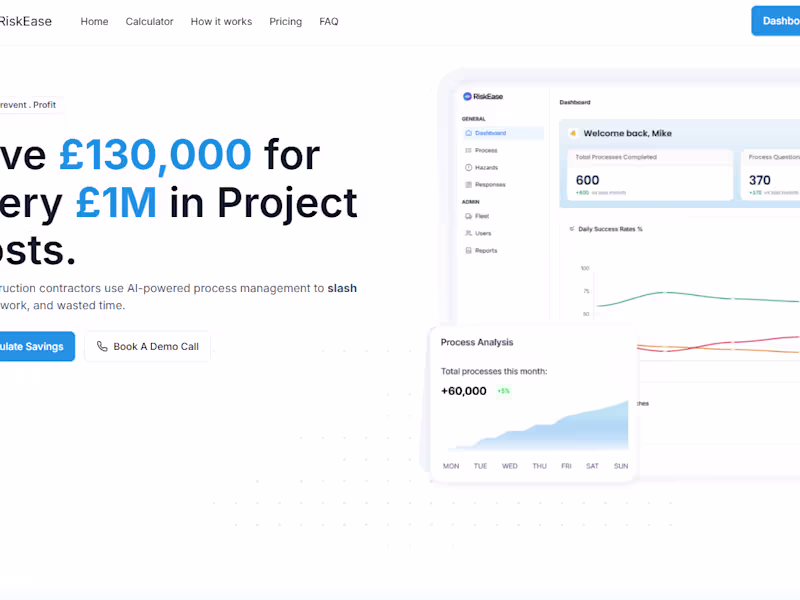Click the blue £1M text in the headline

116,203
